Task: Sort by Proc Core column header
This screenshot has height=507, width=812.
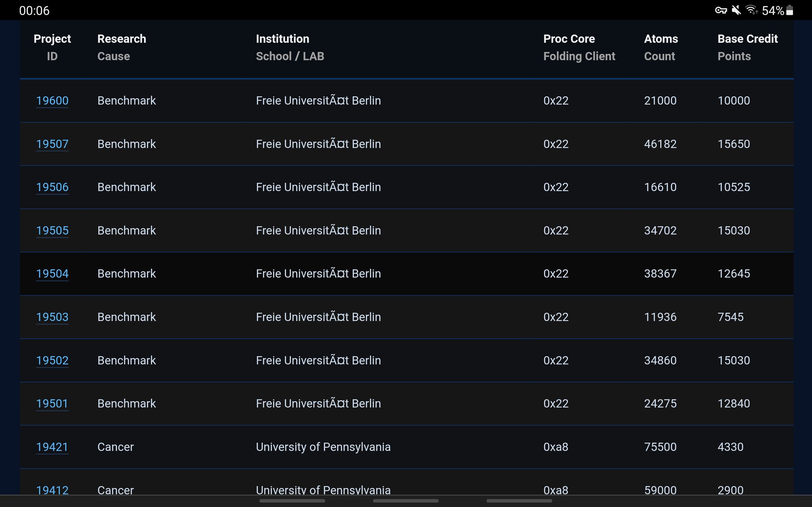Action: coord(579,47)
